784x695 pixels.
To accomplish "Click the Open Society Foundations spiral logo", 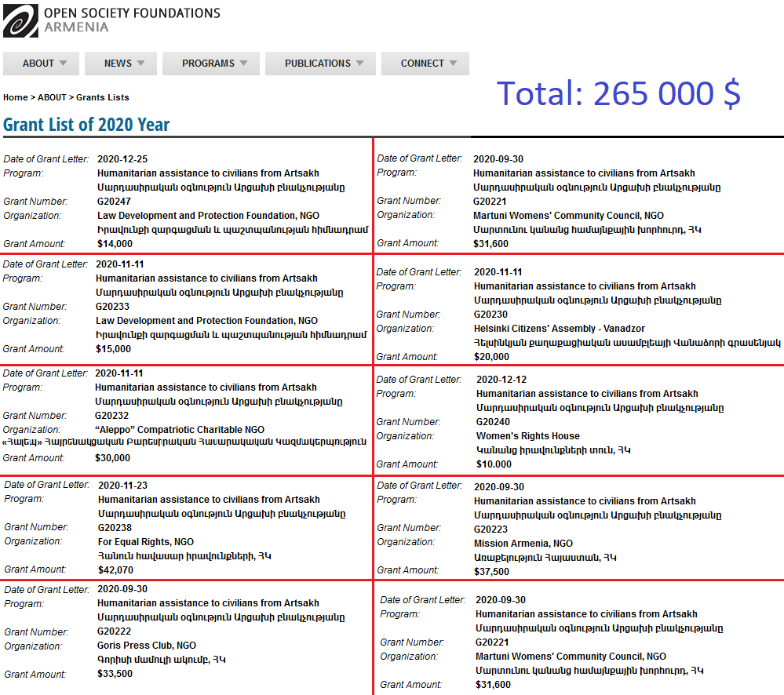I will point(20,20).
